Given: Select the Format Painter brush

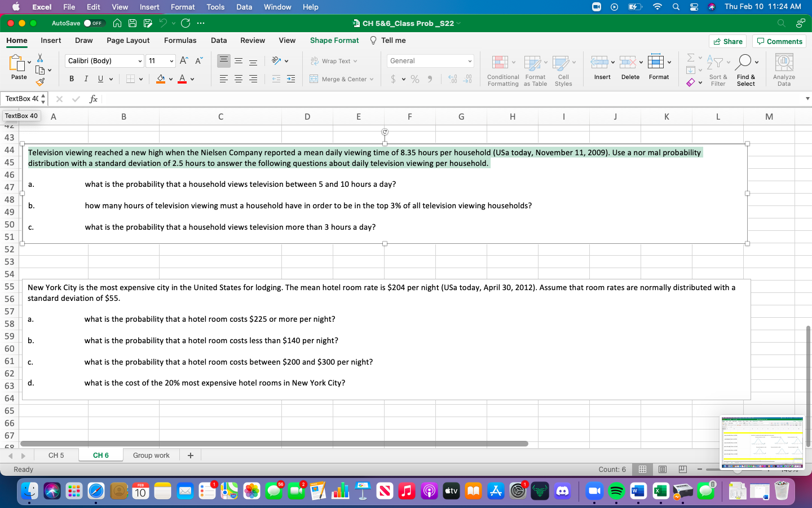Looking at the screenshot, I should coord(40,82).
